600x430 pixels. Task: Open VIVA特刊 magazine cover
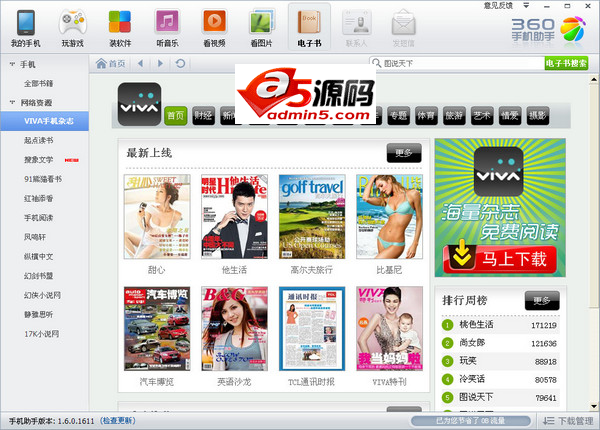click(x=389, y=329)
